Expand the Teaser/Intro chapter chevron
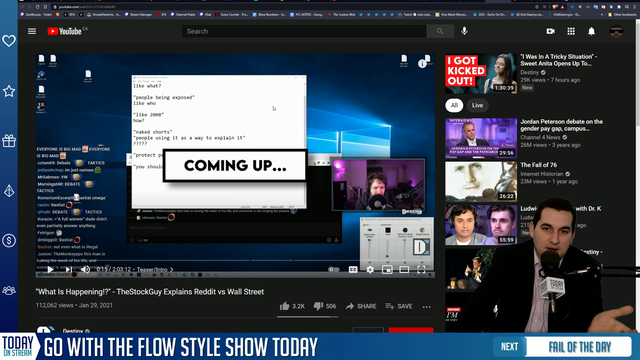Image resolution: width=640 pixels, height=360 pixels. click(x=171, y=269)
